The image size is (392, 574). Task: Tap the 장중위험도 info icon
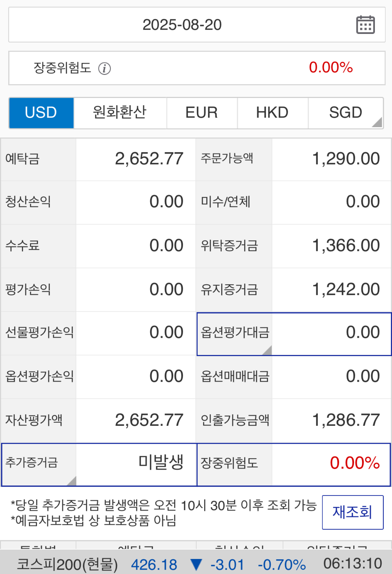[x=104, y=68]
